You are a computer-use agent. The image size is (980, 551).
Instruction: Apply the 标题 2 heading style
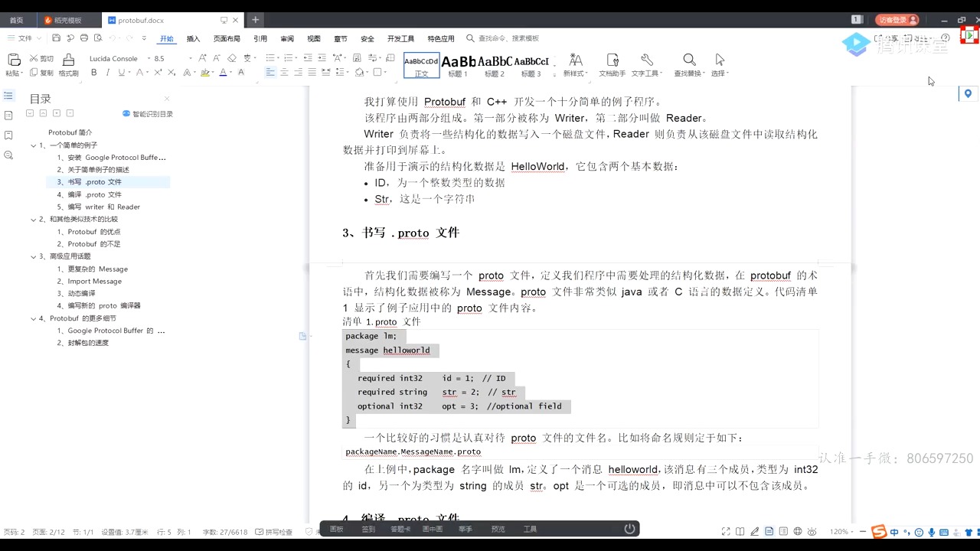click(495, 66)
